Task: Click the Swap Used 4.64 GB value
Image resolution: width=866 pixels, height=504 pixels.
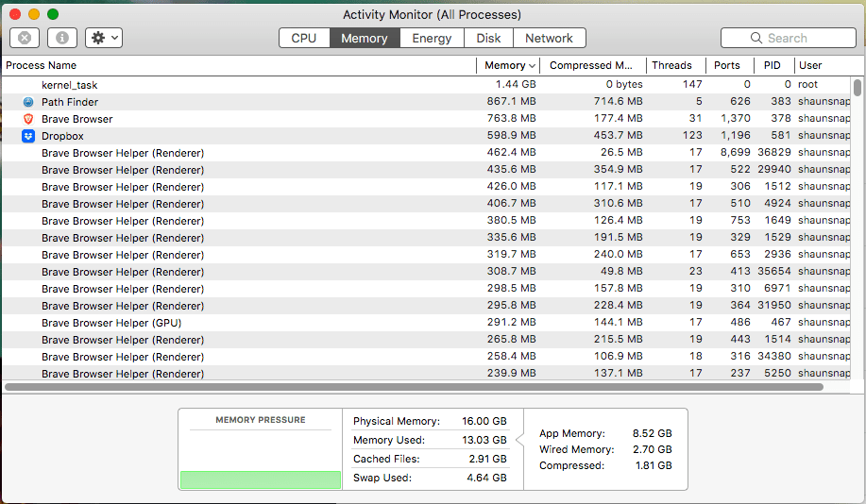Action: 486,478
